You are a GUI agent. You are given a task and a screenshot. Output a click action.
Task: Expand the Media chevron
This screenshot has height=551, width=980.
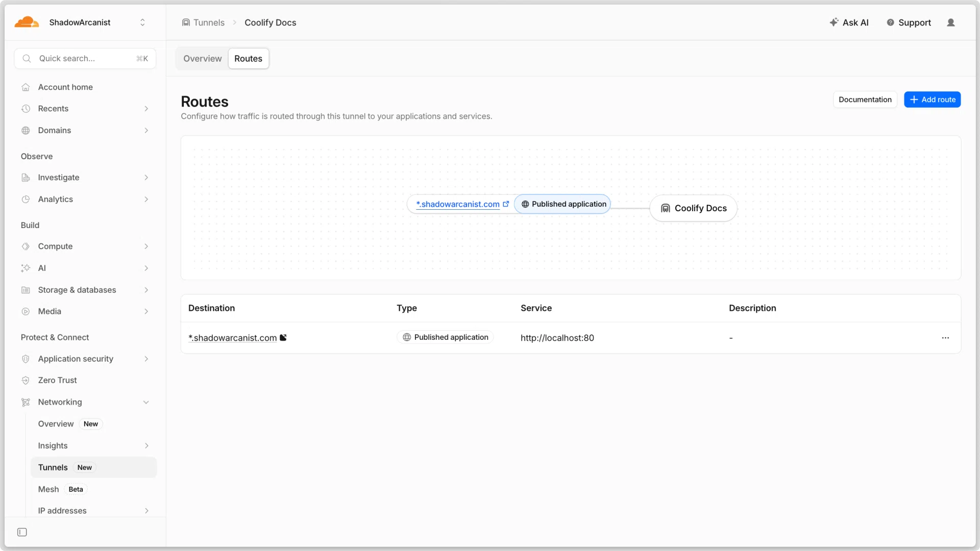pos(146,312)
